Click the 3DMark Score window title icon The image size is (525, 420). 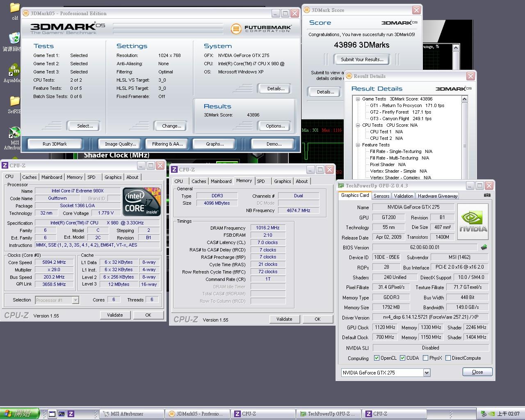[307, 10]
